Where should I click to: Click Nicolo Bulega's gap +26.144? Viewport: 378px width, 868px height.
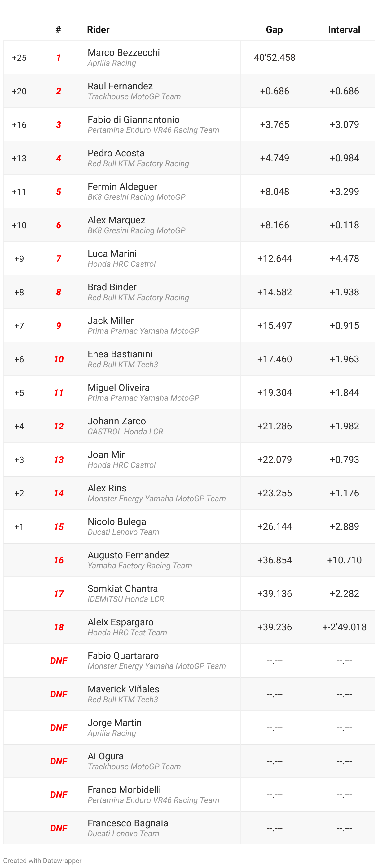coord(274,526)
